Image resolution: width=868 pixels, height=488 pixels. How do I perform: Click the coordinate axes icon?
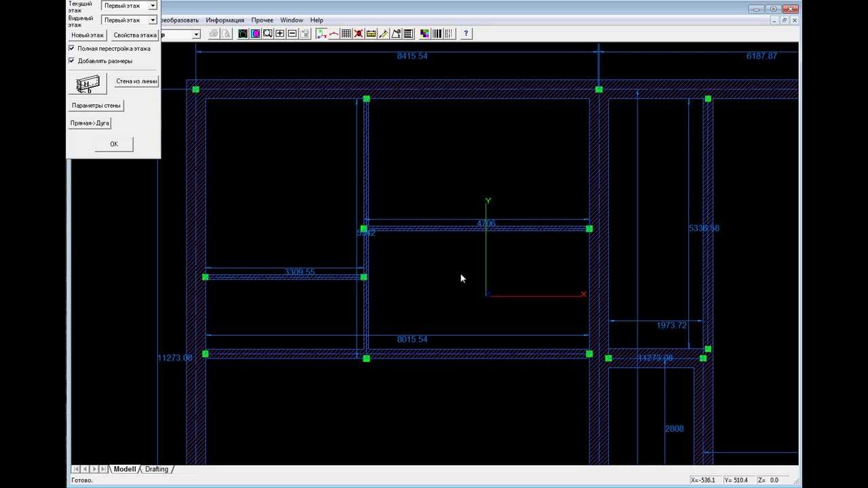click(x=321, y=34)
